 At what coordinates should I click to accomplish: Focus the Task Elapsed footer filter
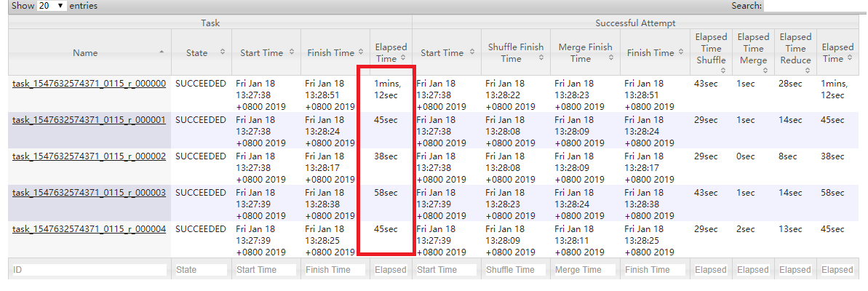[391, 270]
